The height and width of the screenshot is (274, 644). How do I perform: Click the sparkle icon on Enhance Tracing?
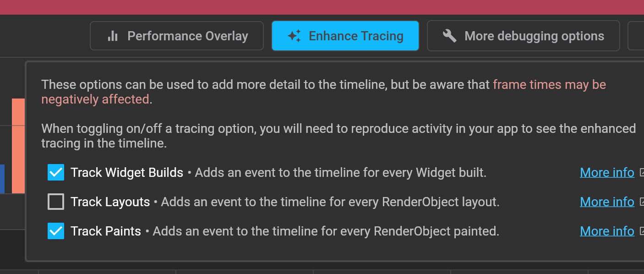click(x=294, y=36)
